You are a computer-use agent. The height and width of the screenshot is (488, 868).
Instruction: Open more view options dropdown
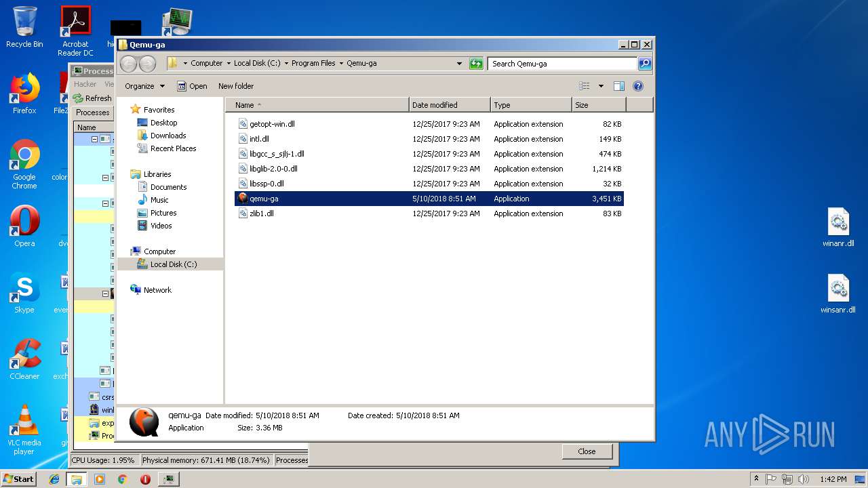click(601, 86)
